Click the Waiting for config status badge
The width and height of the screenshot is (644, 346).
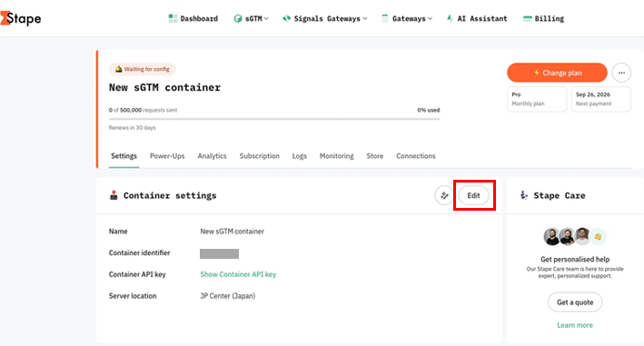tap(142, 69)
